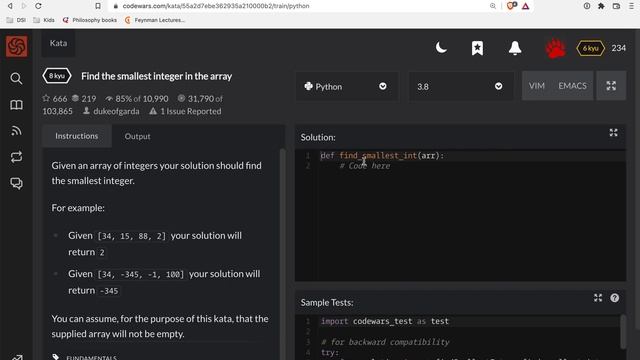Click the kumite arrows icon in sidebar

click(x=16, y=157)
